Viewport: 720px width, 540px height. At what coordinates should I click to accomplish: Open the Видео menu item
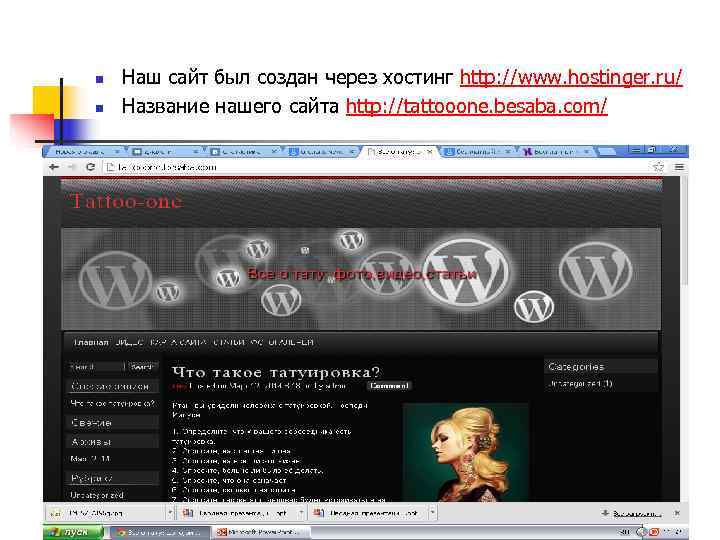pos(129,343)
